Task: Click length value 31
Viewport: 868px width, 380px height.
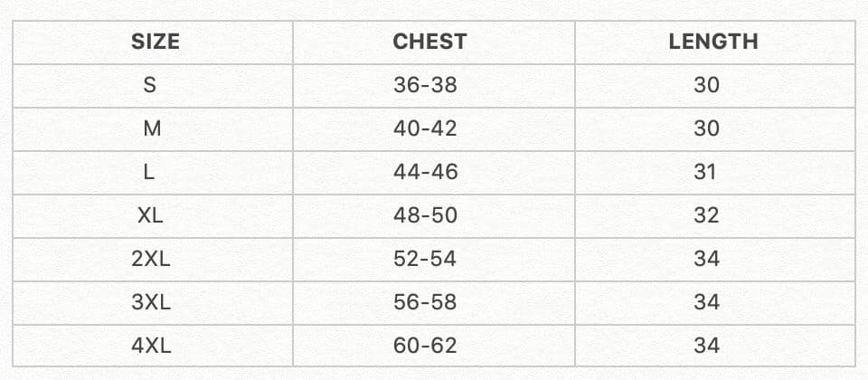Action: (x=706, y=172)
